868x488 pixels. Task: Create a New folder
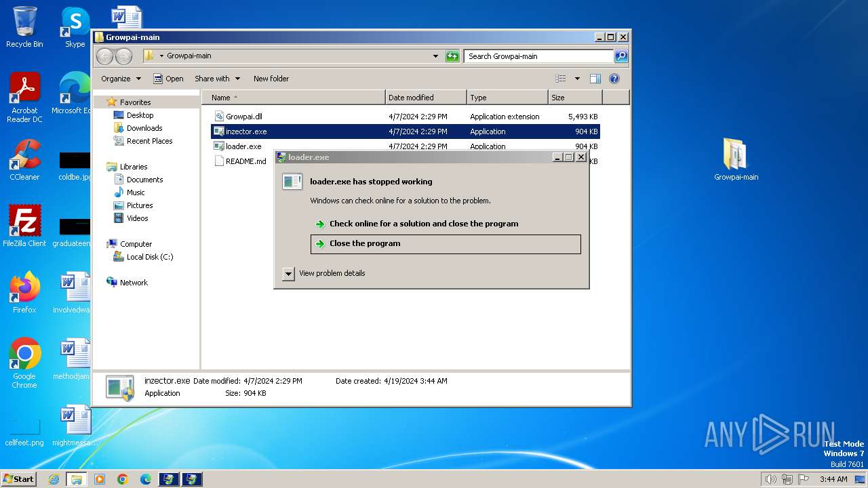click(x=271, y=79)
